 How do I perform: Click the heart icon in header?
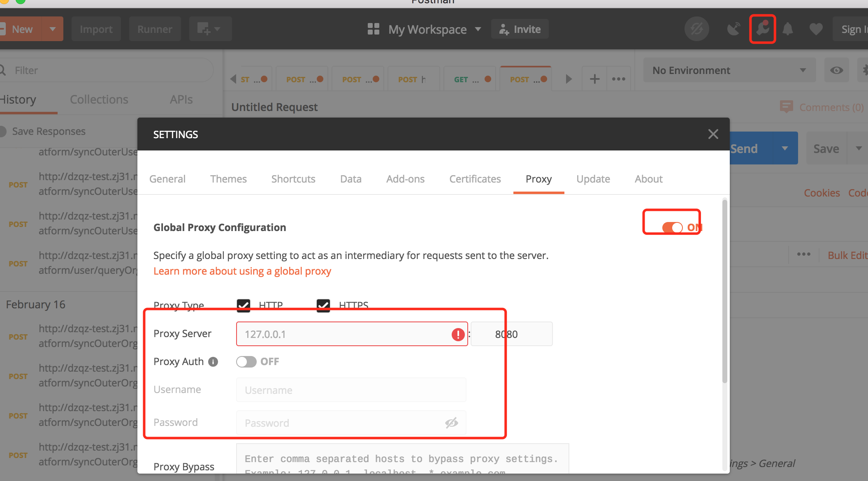click(x=816, y=29)
